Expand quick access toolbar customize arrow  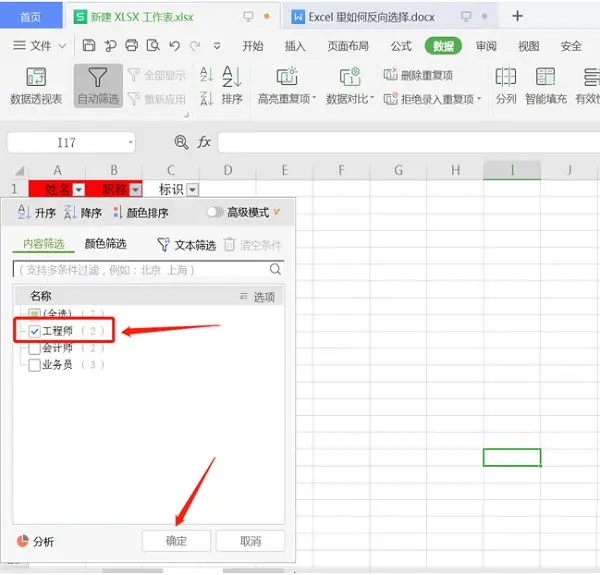217,46
